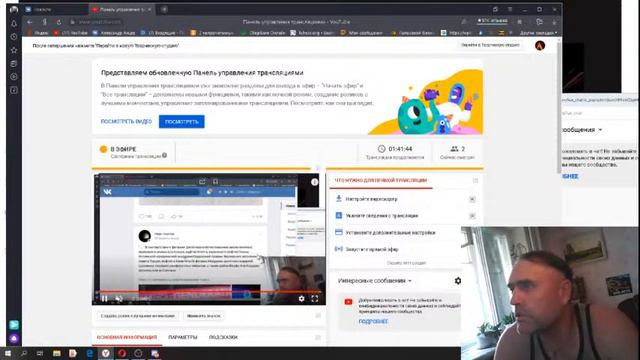640x360 pixels.
Task: Click the blue 'Посмотреть' button
Action: coord(182,122)
